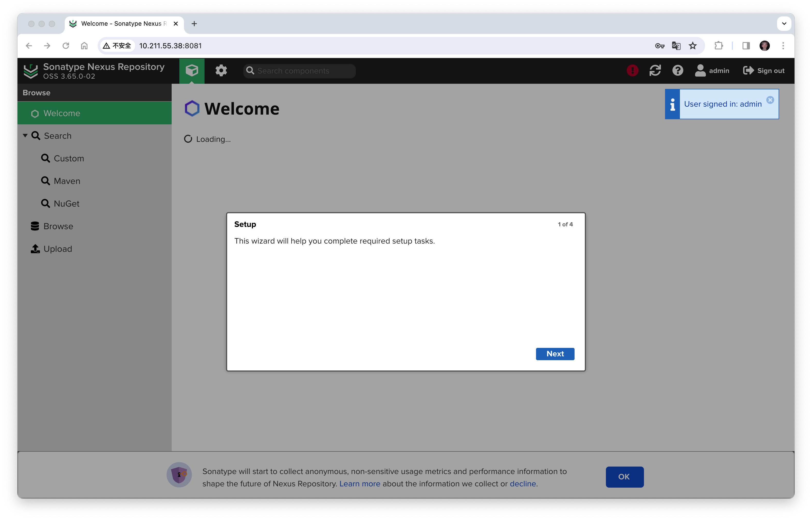The height and width of the screenshot is (520, 812).
Task: Click OK to accept analytics notice
Action: click(624, 477)
